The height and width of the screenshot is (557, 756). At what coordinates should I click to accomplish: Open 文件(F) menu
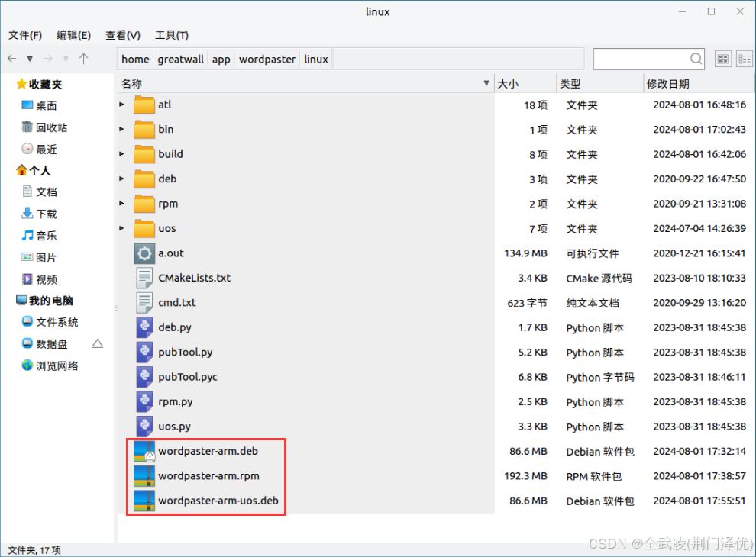tap(25, 35)
